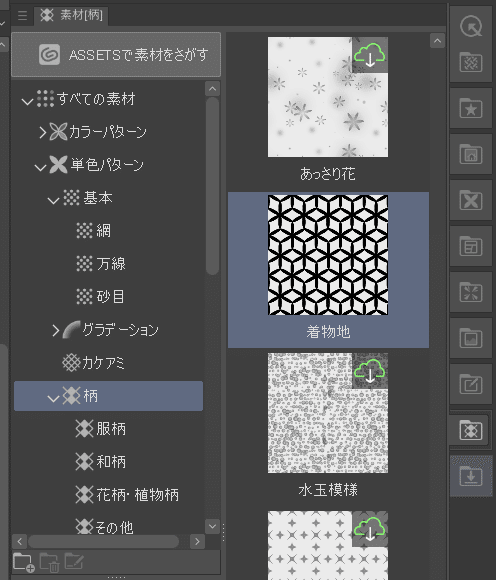
Task: Open the frame layout folder icon
Action: pyautogui.click(x=471, y=246)
